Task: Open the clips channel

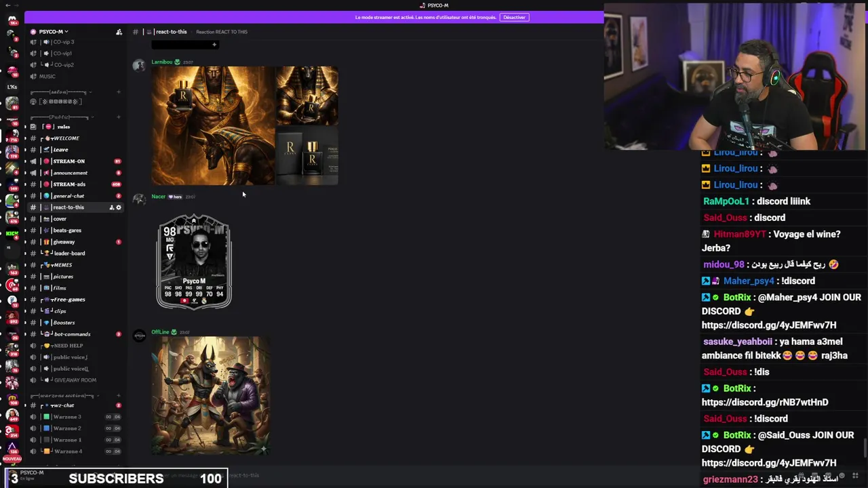Action: pyautogui.click(x=75, y=311)
